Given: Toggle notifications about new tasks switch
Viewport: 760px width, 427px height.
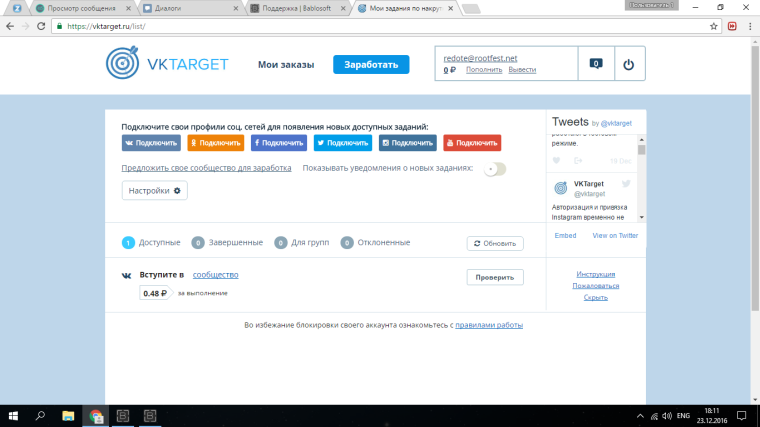Looking at the screenshot, I should [494, 168].
